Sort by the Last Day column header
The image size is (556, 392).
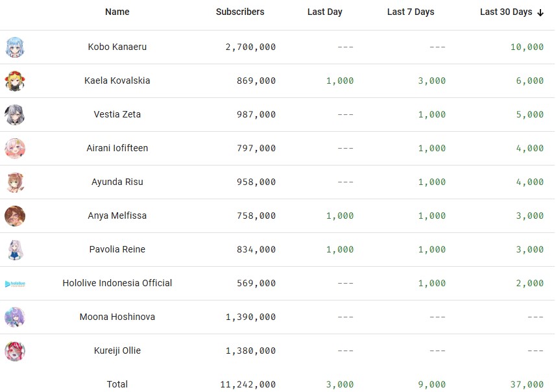325,12
